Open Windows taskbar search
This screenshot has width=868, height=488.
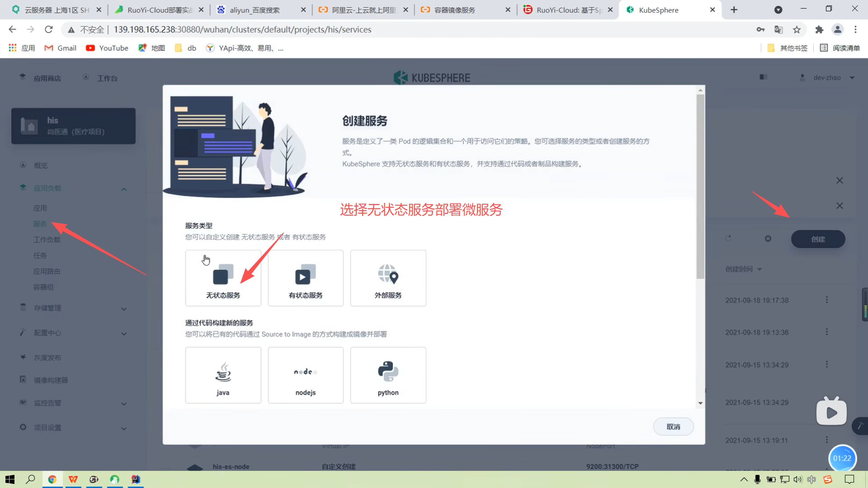click(30, 479)
